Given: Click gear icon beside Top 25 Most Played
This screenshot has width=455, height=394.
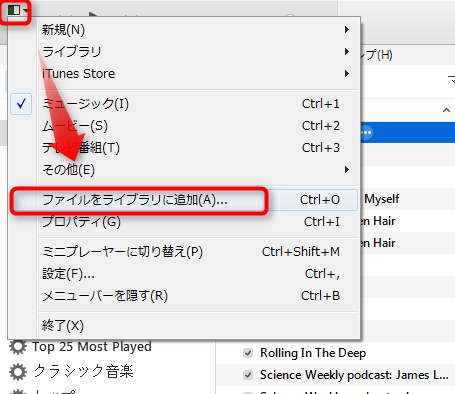Looking at the screenshot, I should (18, 347).
